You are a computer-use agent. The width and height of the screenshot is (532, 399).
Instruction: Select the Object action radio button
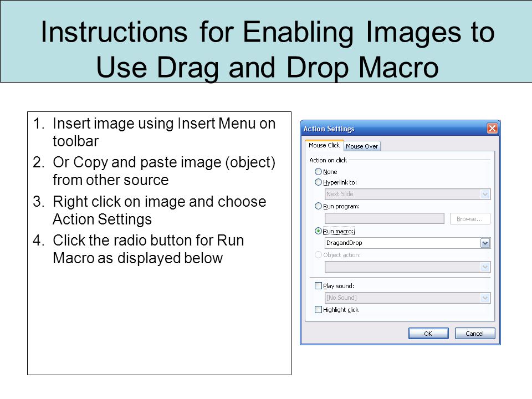pyautogui.click(x=318, y=255)
